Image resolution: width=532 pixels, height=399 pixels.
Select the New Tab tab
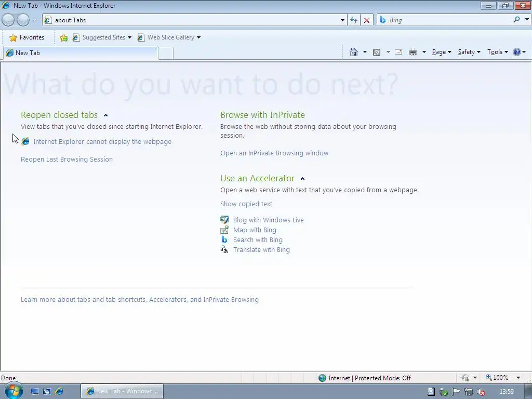pyautogui.click(x=81, y=53)
